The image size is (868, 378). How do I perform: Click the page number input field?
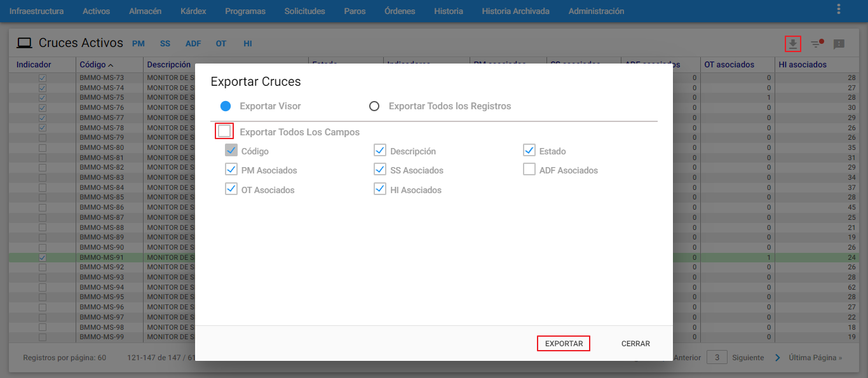pos(717,358)
